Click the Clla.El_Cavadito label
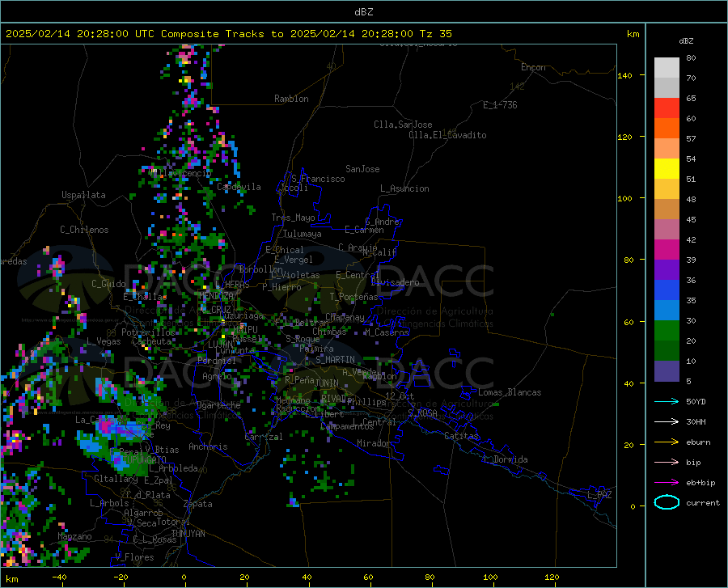Screen dimensions: 728x588 (447, 135)
